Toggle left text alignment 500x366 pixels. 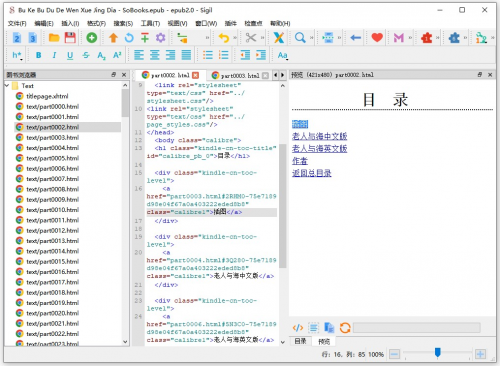[139, 55]
